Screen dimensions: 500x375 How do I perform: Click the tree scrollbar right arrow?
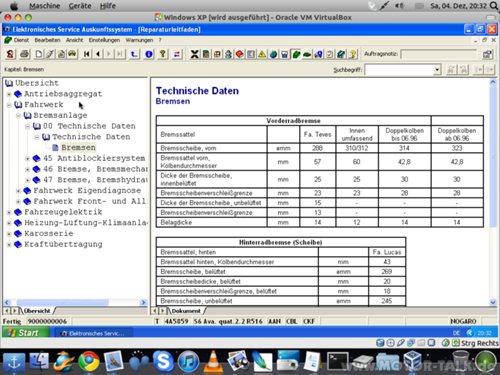pos(144,302)
